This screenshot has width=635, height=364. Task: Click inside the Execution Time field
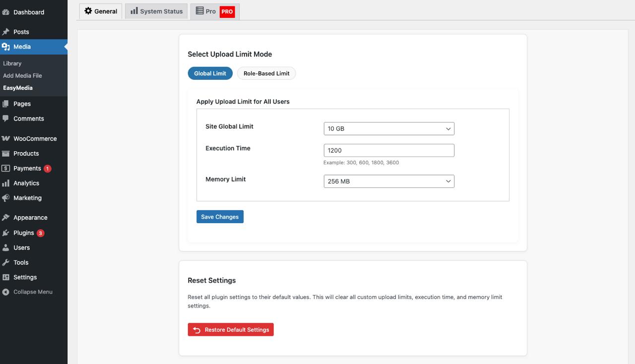[389, 150]
